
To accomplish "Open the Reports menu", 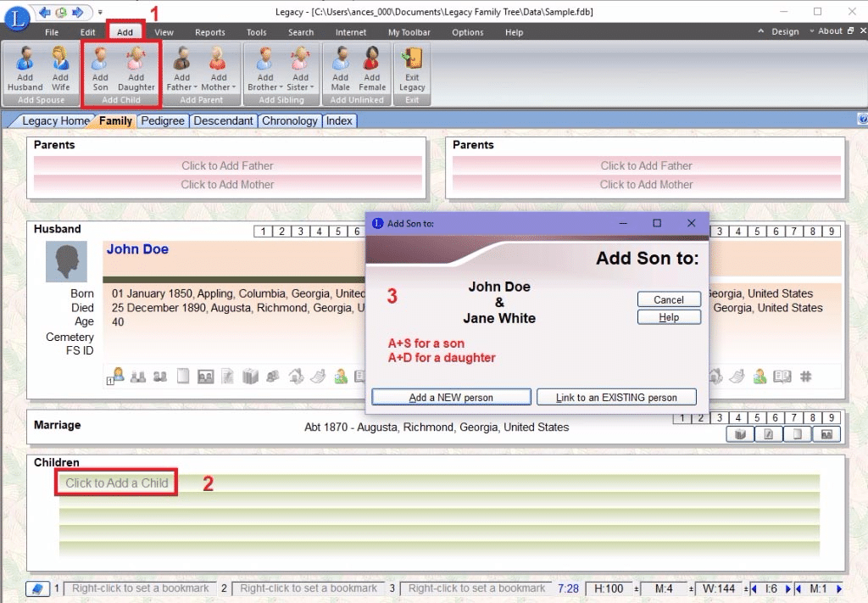I will 210,32.
